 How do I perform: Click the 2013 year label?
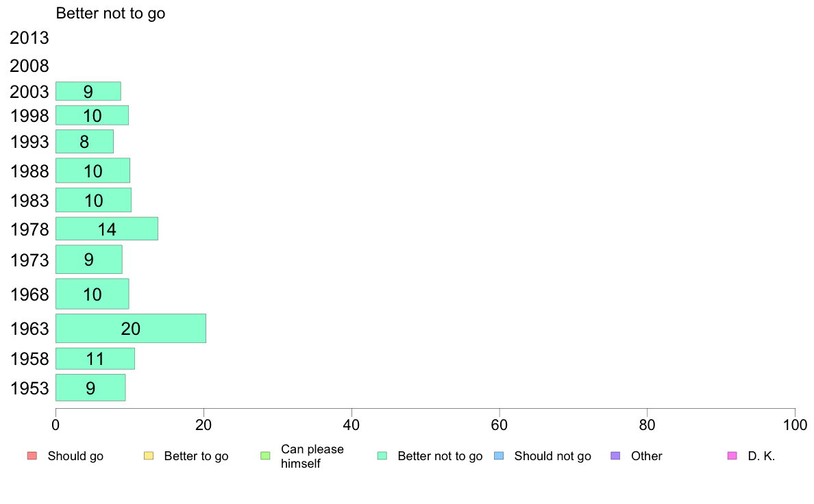click(29, 38)
